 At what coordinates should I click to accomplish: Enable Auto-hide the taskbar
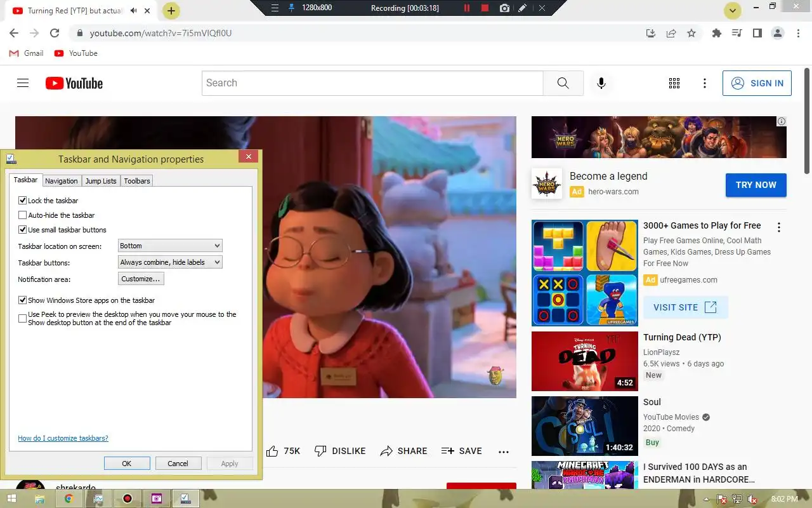pos(23,215)
